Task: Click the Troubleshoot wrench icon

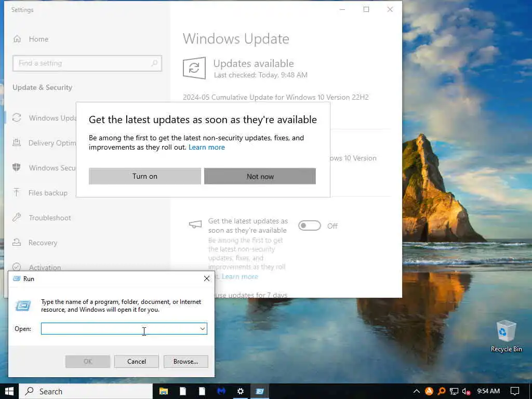Action: pos(17,217)
